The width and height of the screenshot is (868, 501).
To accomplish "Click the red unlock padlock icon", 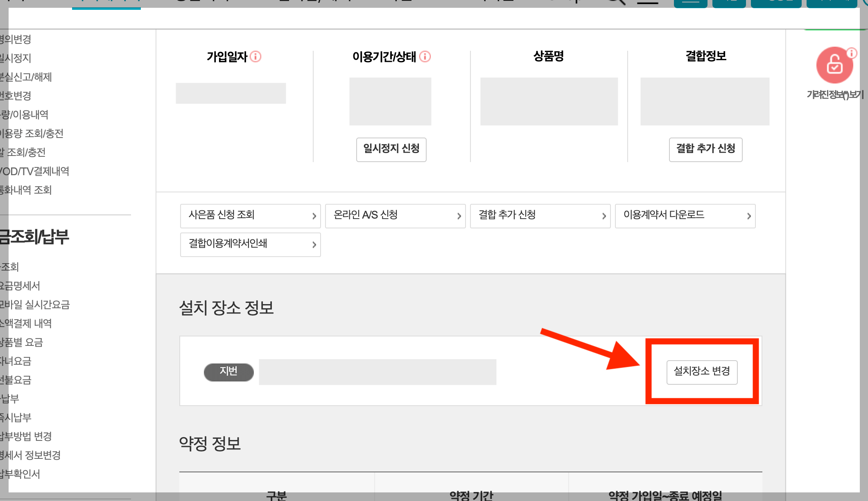I will [x=834, y=65].
